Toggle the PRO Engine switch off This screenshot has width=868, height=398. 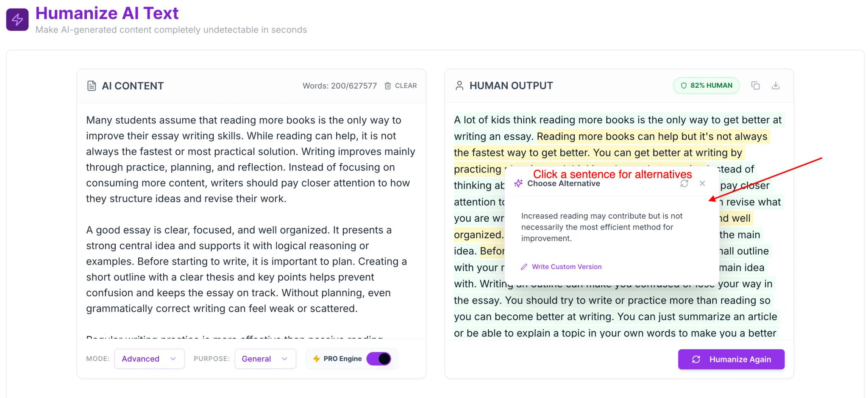[379, 359]
